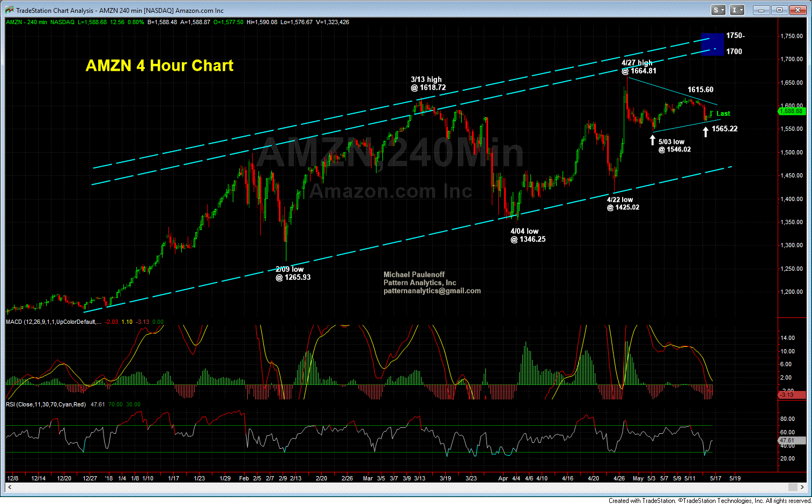Viewport: 812px width, 504px height.
Task: Click the 'Feb' date axis label
Action: click(244, 478)
